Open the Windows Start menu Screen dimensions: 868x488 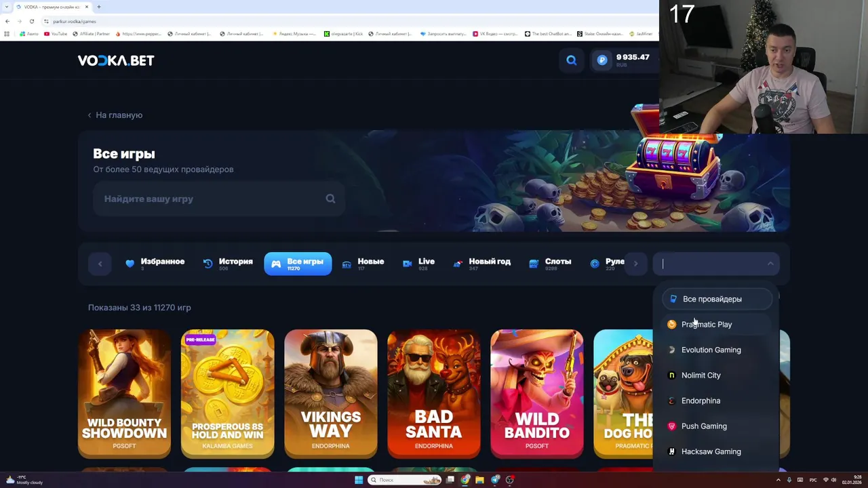tap(359, 480)
